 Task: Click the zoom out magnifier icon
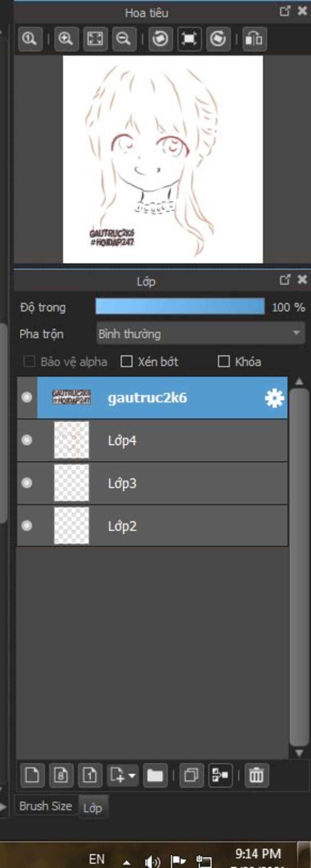124,39
